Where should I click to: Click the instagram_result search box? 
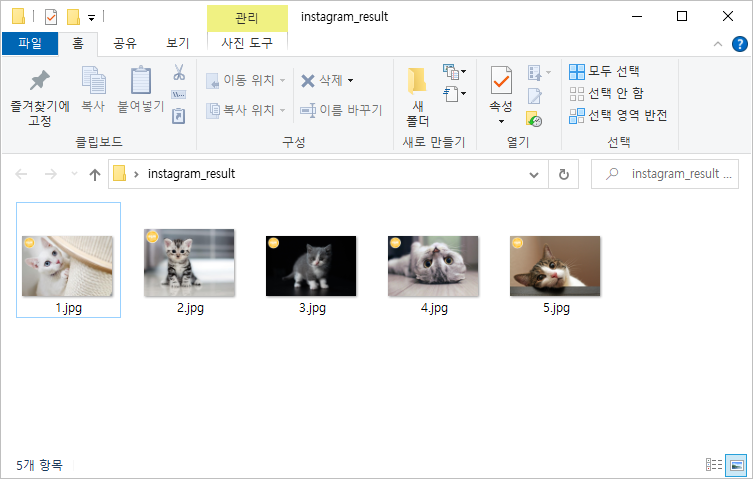tap(665, 174)
